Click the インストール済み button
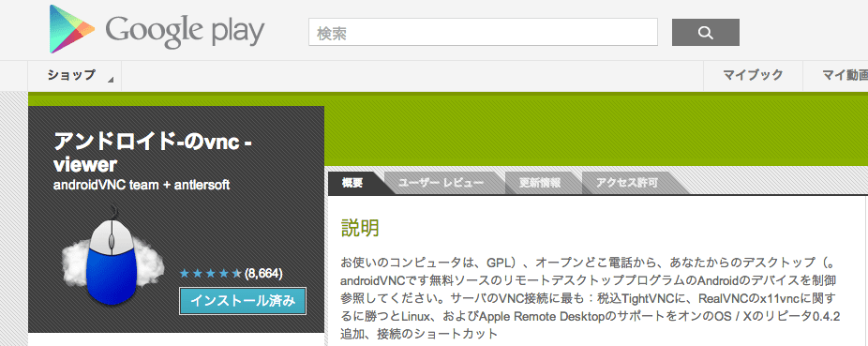The image size is (868, 346). tap(243, 301)
